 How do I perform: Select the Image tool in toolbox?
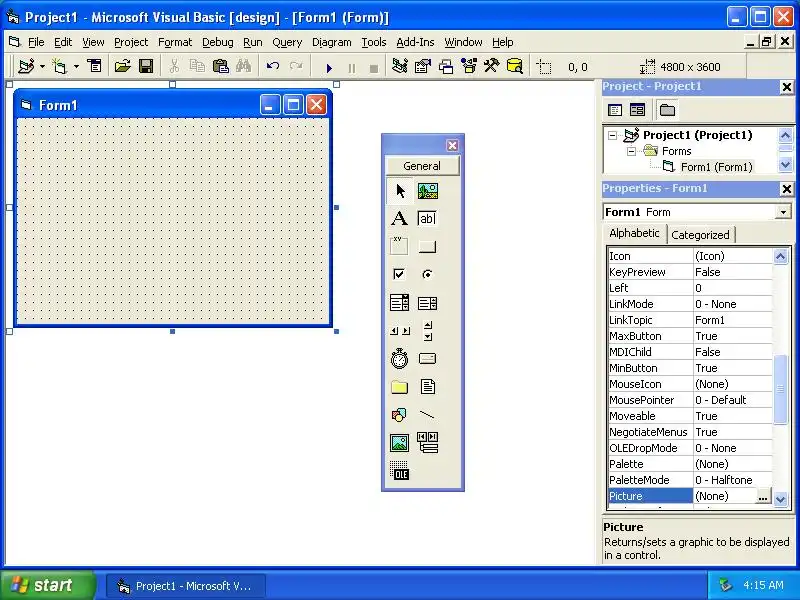(x=399, y=443)
